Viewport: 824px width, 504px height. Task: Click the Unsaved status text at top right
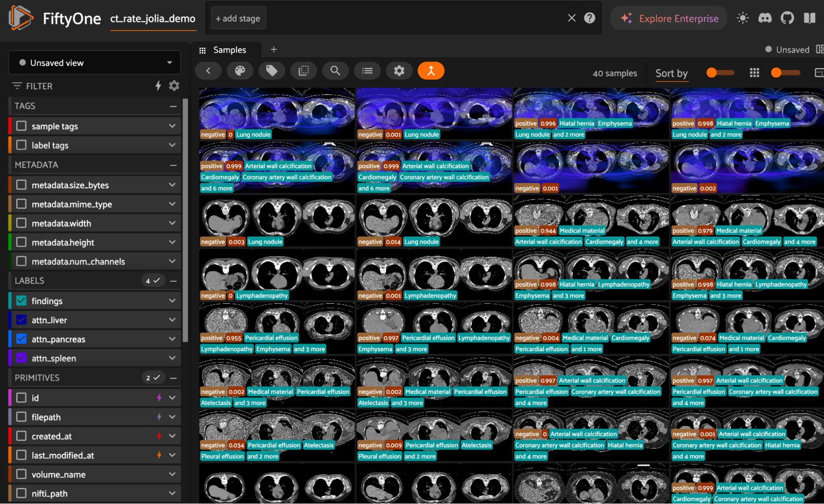click(792, 50)
